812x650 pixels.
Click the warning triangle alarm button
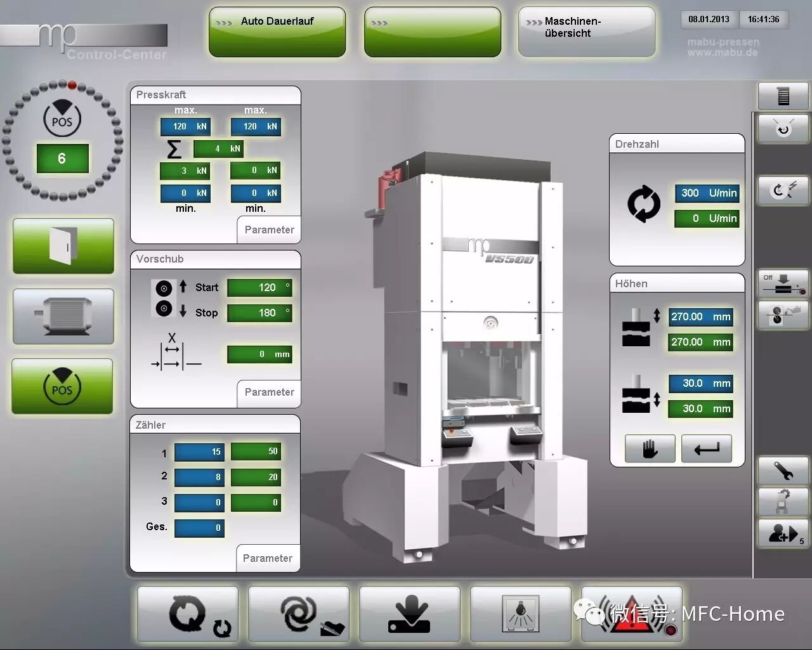tap(632, 614)
